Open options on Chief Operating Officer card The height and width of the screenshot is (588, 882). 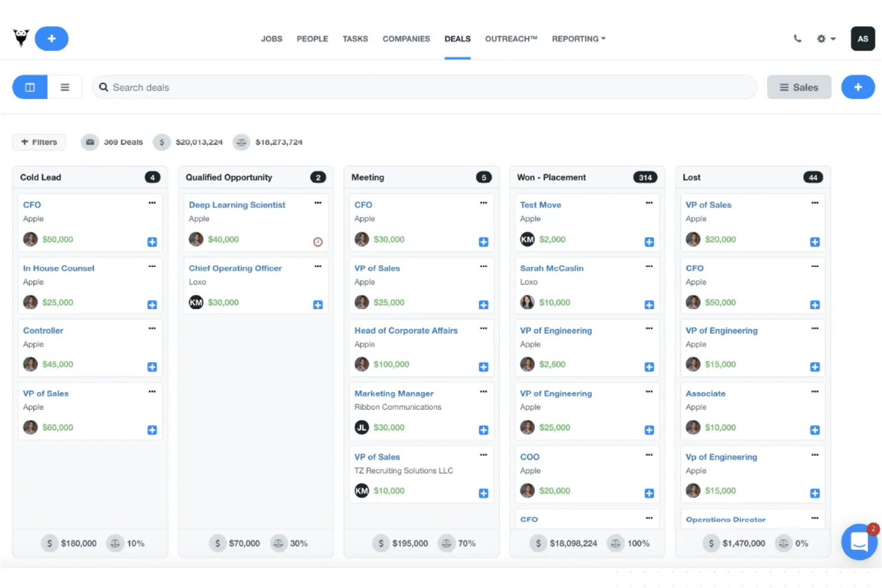[318, 266]
